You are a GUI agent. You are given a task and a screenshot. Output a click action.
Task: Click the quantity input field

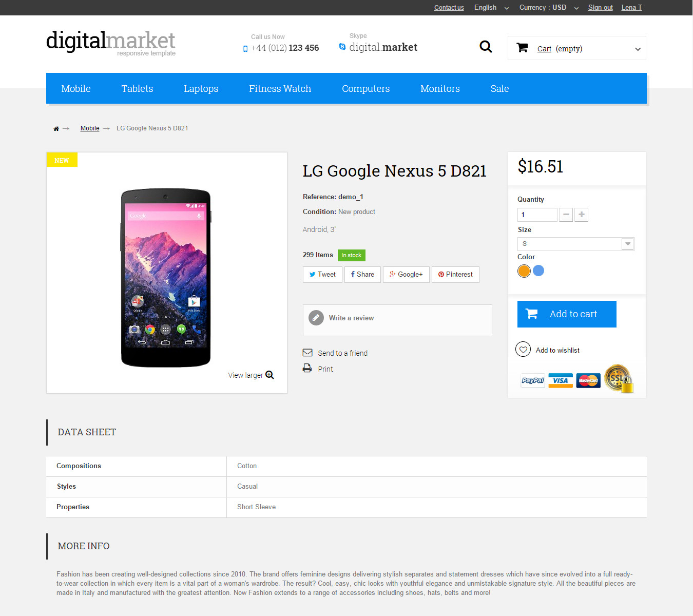click(x=537, y=215)
